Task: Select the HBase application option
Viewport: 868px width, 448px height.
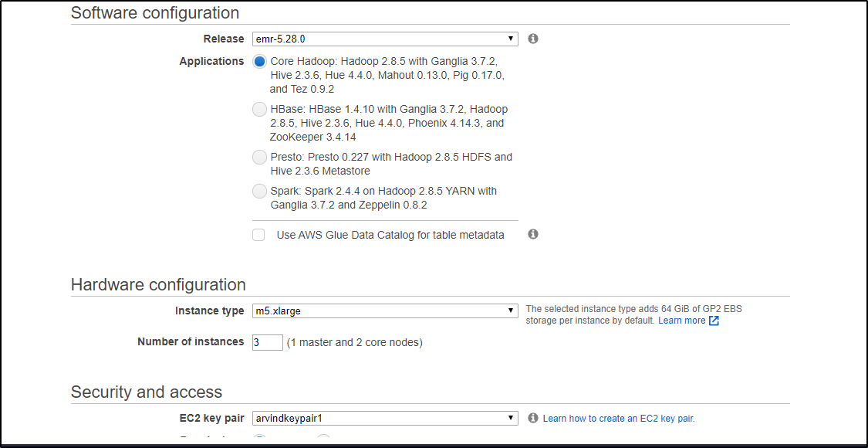Action: [259, 109]
